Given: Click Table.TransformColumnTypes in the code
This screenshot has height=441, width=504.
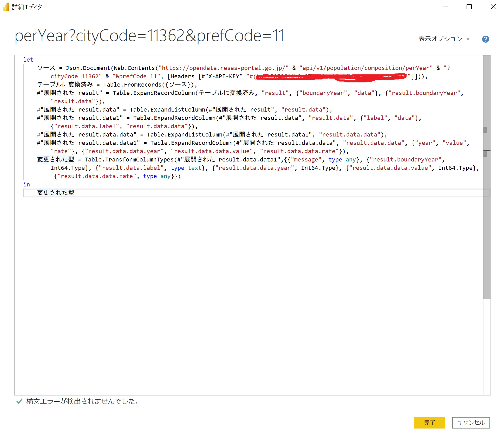Looking at the screenshot, I should tap(129, 160).
